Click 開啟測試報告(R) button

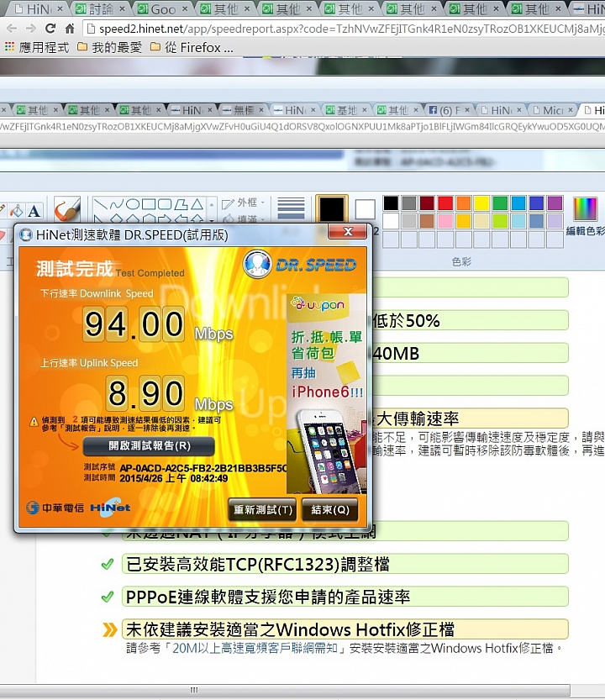(149, 446)
